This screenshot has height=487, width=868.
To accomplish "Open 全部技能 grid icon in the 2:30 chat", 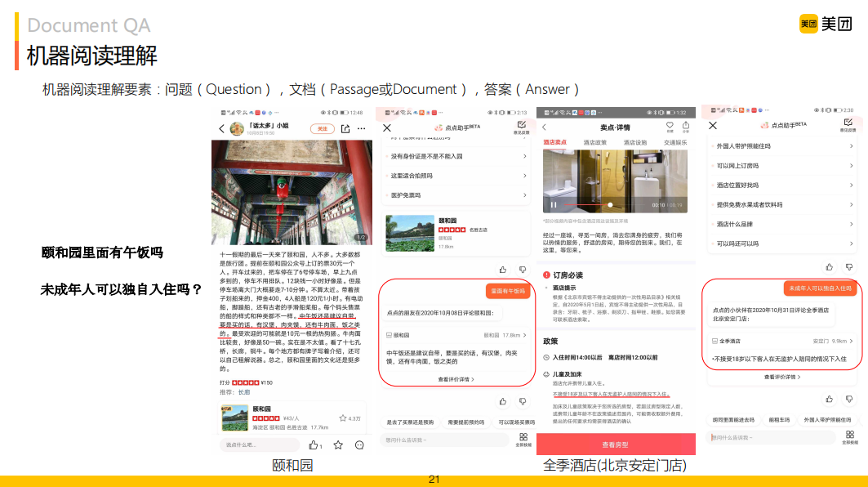I will coord(850,438).
